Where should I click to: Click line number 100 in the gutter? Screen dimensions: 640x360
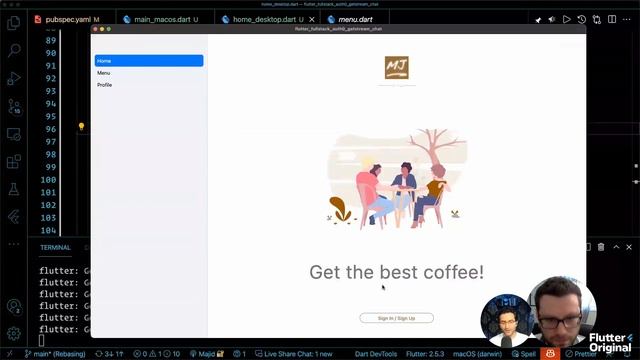(x=48, y=180)
